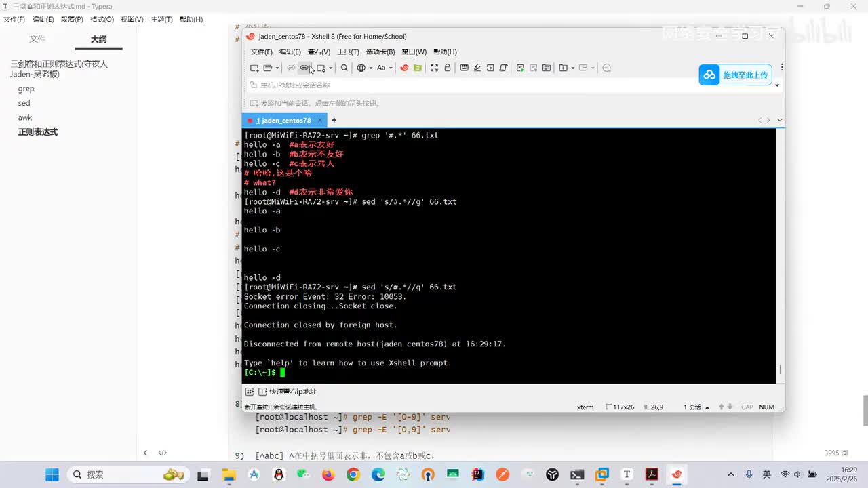Click the globe encoding icon in Xshell toolbar

pos(361,68)
